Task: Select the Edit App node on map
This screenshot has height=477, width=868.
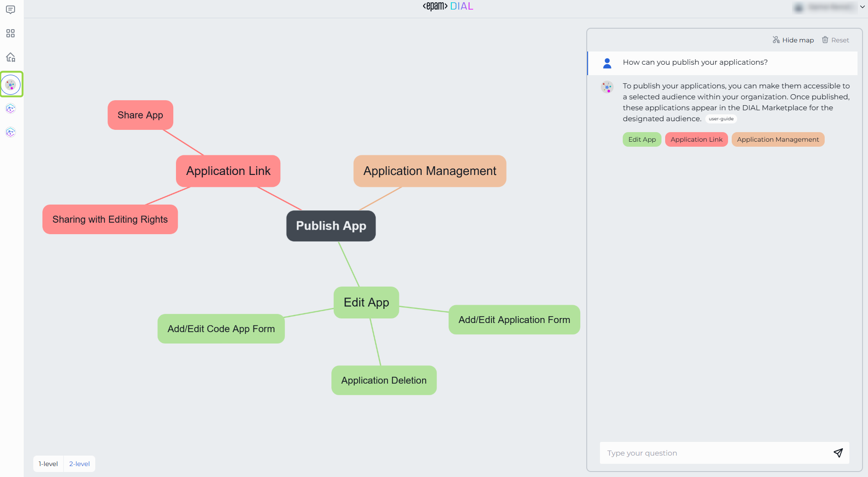Action: click(x=367, y=303)
